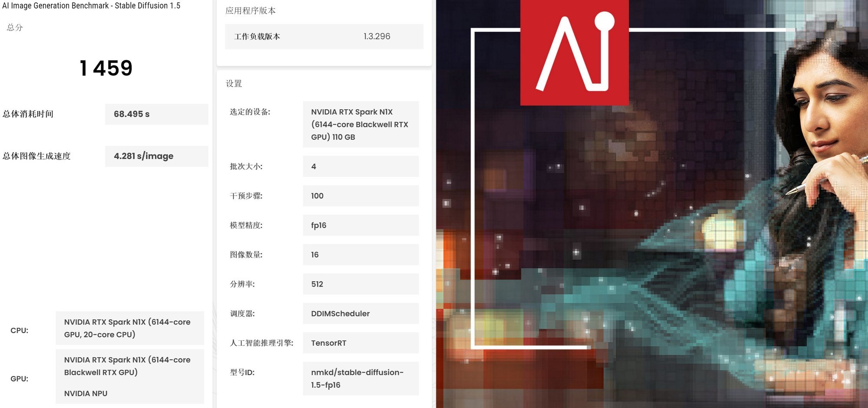The width and height of the screenshot is (868, 408).
Task: Click the 设置 section heading
Action: click(x=234, y=84)
